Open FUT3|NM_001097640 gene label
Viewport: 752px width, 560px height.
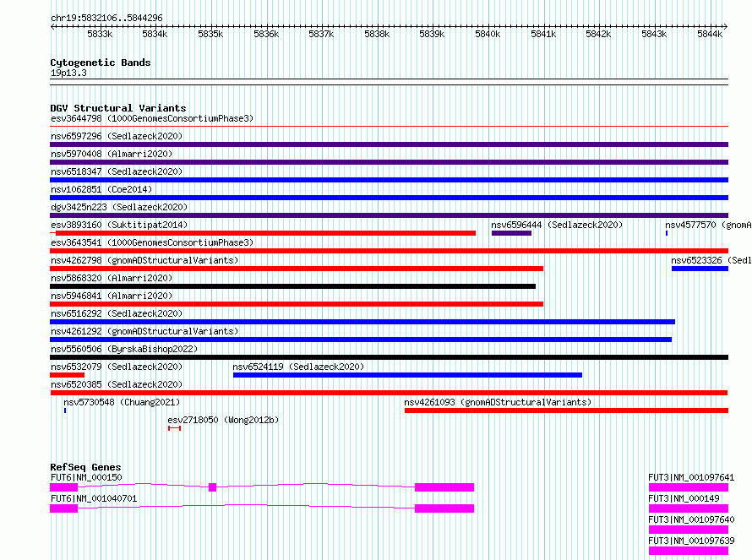click(x=691, y=519)
